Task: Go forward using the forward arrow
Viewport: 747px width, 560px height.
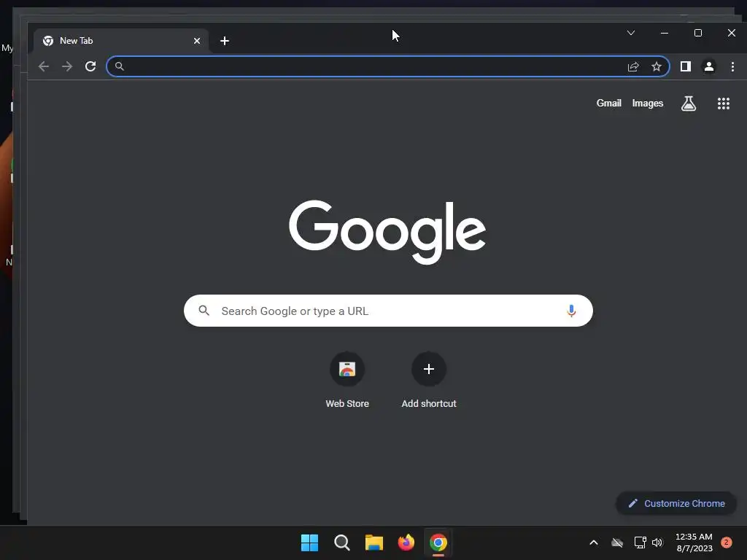Action: (67, 66)
